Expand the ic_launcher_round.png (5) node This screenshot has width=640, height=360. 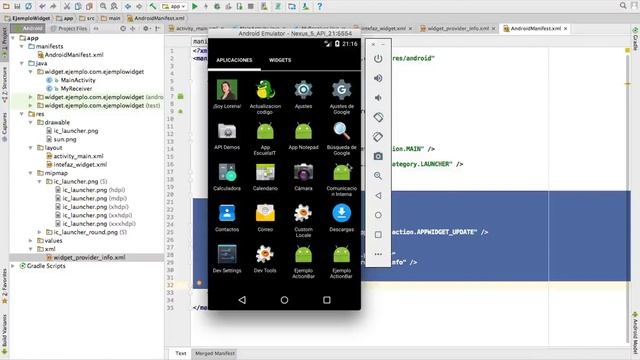(x=40, y=232)
